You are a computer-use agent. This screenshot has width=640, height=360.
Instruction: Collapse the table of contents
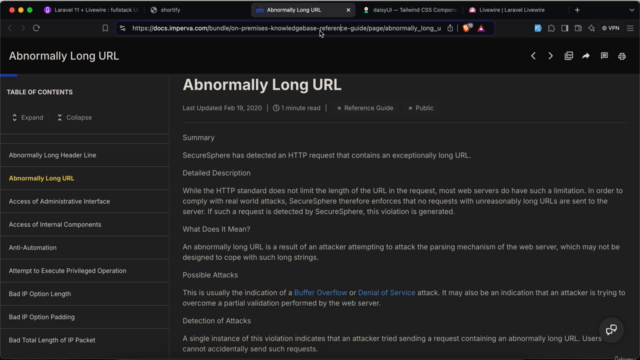coord(74,118)
